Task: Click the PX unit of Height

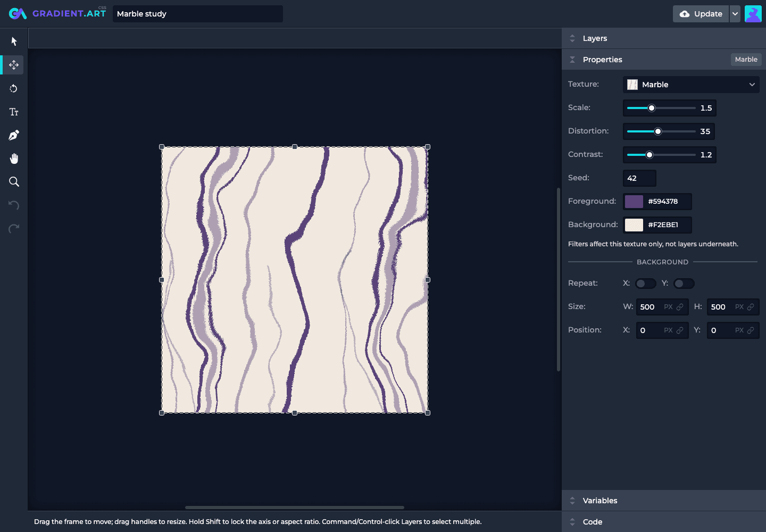Action: tap(739, 307)
